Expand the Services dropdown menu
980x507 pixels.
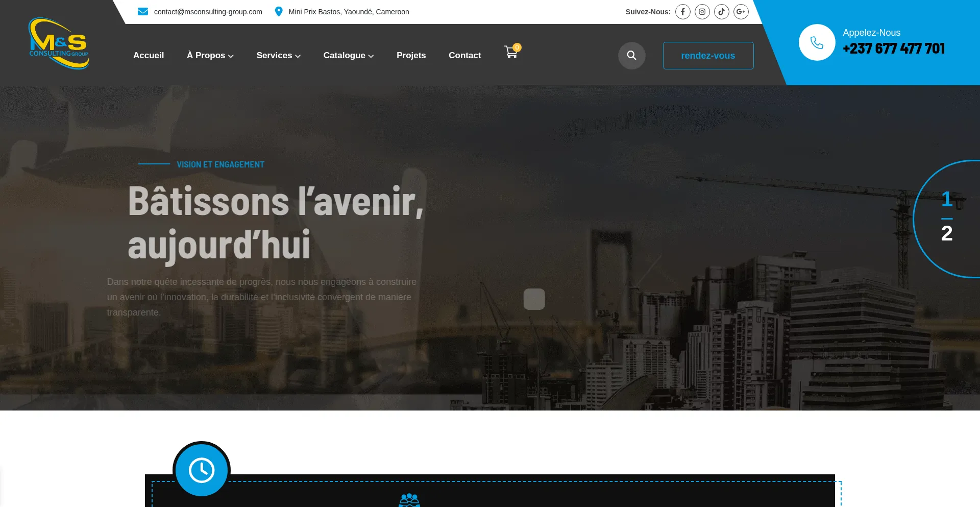point(278,56)
